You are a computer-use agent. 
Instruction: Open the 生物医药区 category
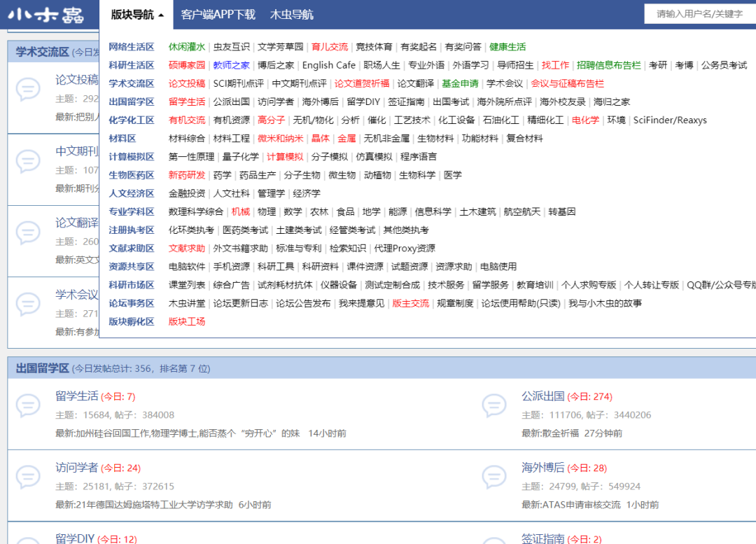click(131, 175)
